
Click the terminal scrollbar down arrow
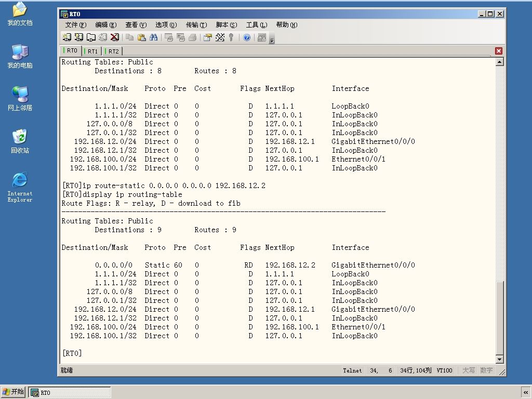point(499,359)
